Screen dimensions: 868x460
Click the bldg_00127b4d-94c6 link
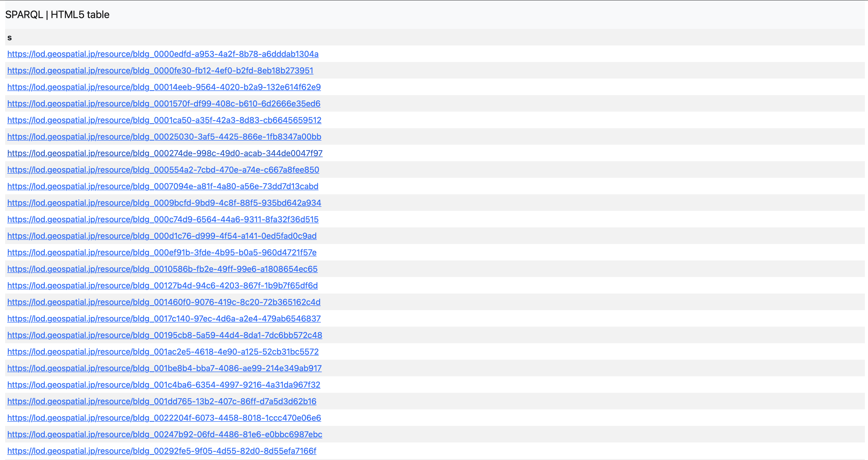pos(162,285)
